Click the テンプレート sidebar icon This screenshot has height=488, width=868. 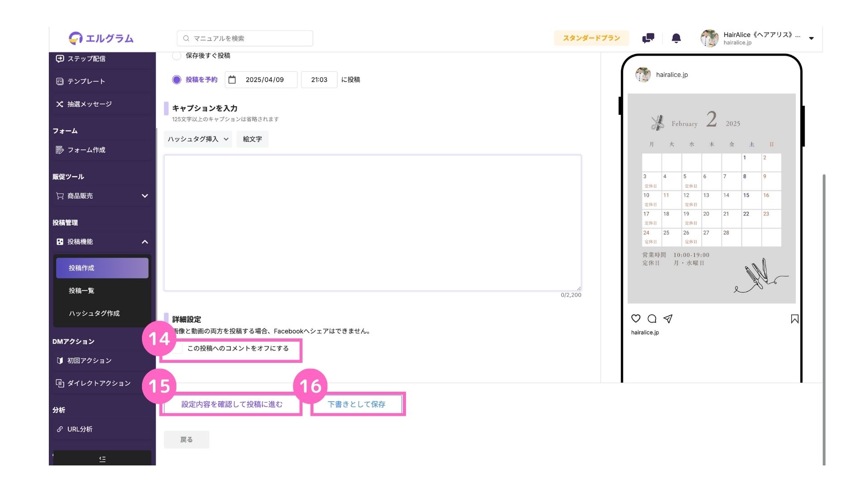coord(60,81)
